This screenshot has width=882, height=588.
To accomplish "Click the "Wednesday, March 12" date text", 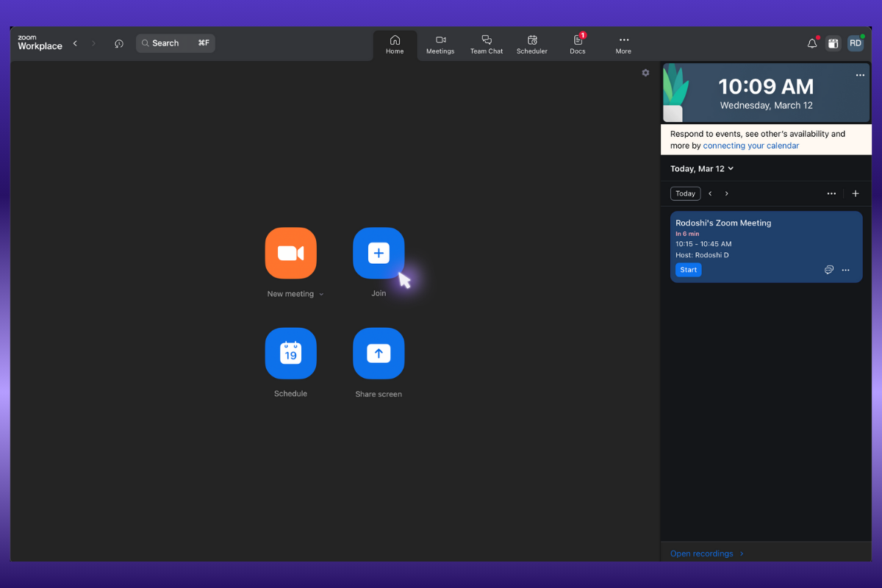I will [767, 105].
